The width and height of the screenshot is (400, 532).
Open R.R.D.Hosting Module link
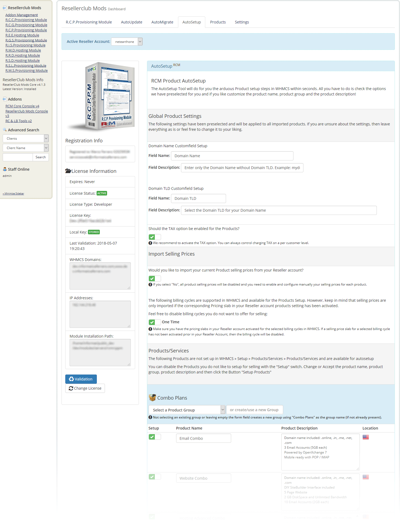click(23, 55)
